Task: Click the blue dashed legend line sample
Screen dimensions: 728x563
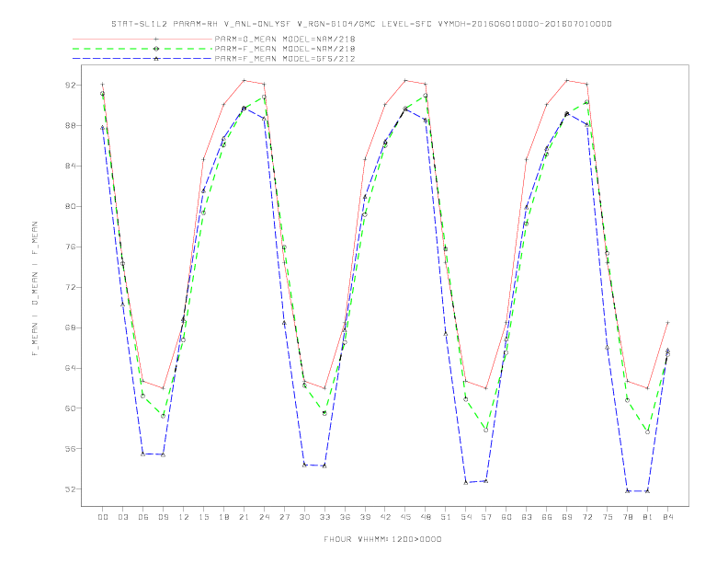Action: [x=142, y=59]
